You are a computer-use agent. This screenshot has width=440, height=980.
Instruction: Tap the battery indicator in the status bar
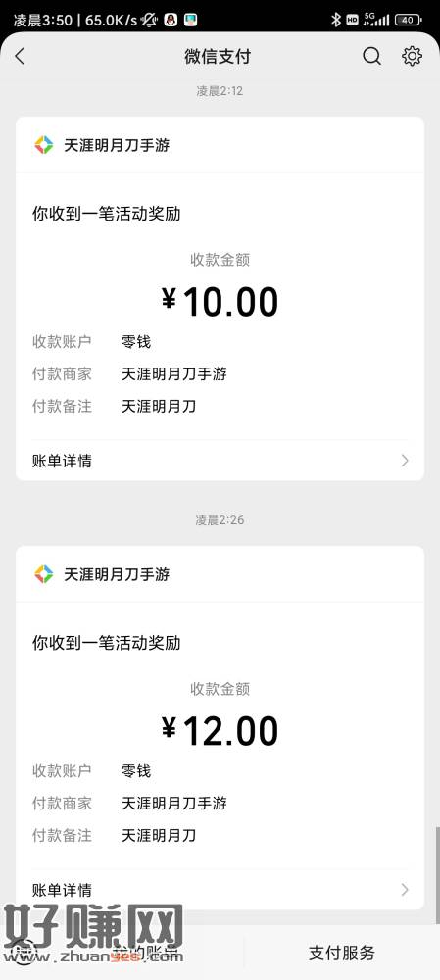tap(408, 20)
